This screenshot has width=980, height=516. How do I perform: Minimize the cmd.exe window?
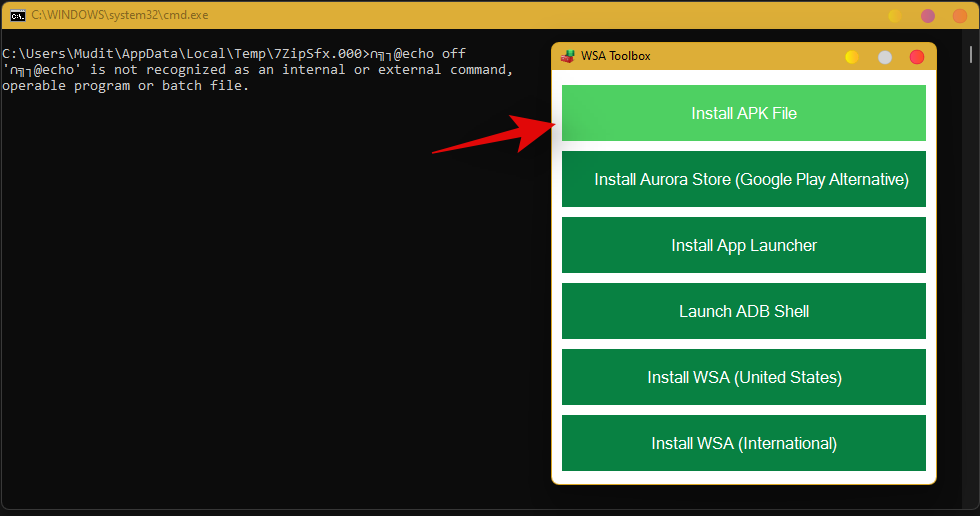(x=895, y=16)
